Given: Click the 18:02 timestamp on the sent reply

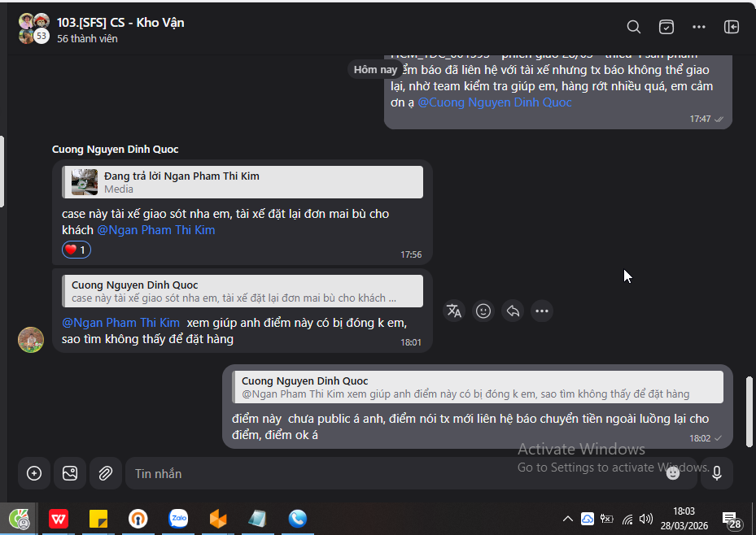Looking at the screenshot, I should [700, 438].
